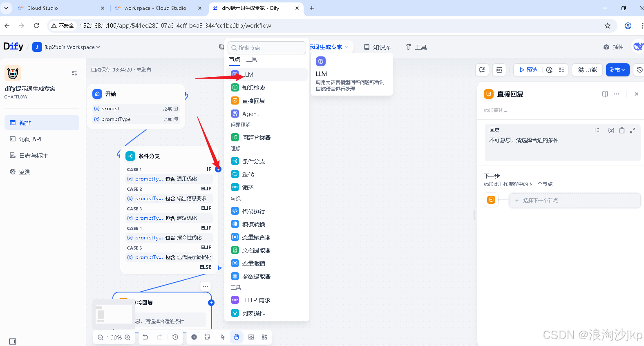
Task: Open the 访问 API page
Action: (x=42, y=139)
